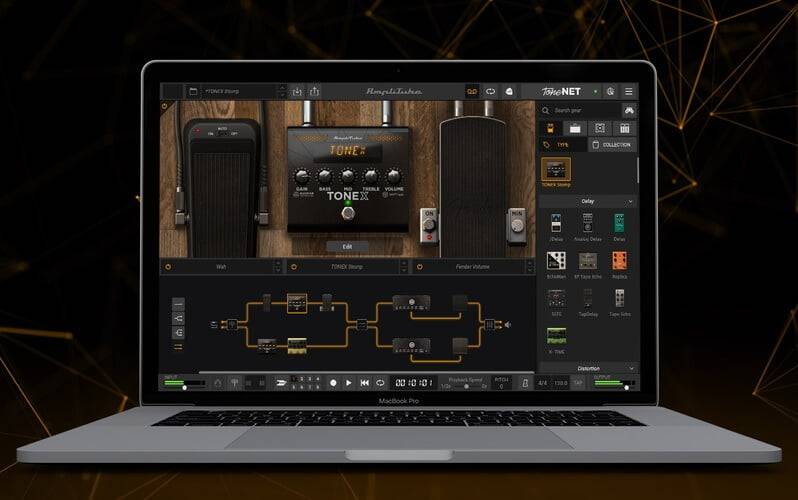Select the stomp pedals gear tab
The height and width of the screenshot is (500, 798).
[x=550, y=128]
